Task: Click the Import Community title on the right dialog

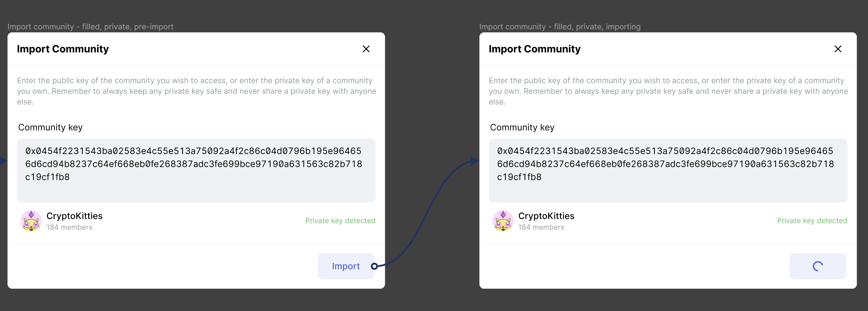Action: 534,49
